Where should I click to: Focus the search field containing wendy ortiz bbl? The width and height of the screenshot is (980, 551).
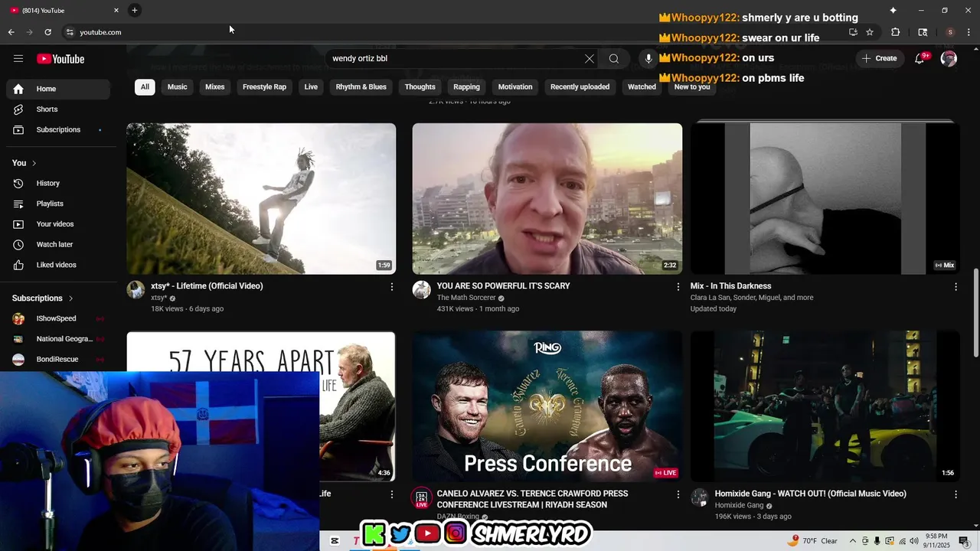click(456, 59)
